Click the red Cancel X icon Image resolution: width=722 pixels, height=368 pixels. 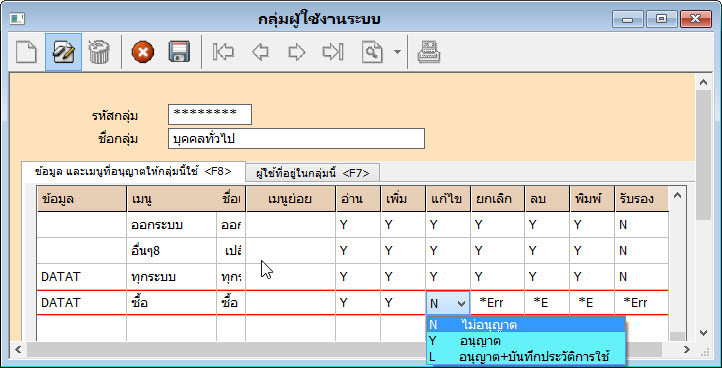coord(143,52)
